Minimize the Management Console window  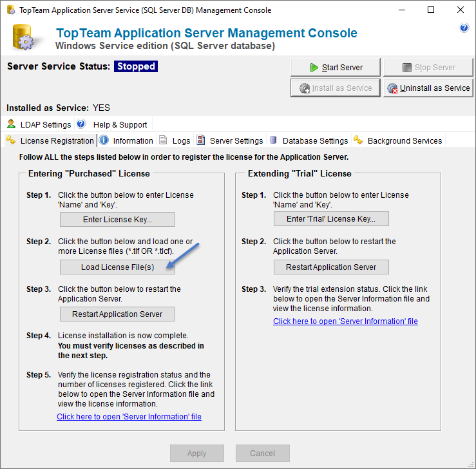402,10
